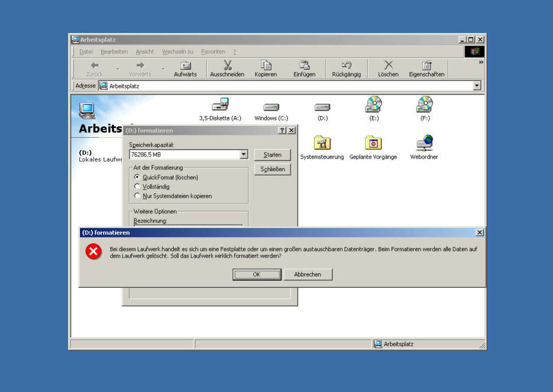This screenshot has height=392, width=553.
Task: Cancel the format warning with Abbrechen
Action: (308, 274)
